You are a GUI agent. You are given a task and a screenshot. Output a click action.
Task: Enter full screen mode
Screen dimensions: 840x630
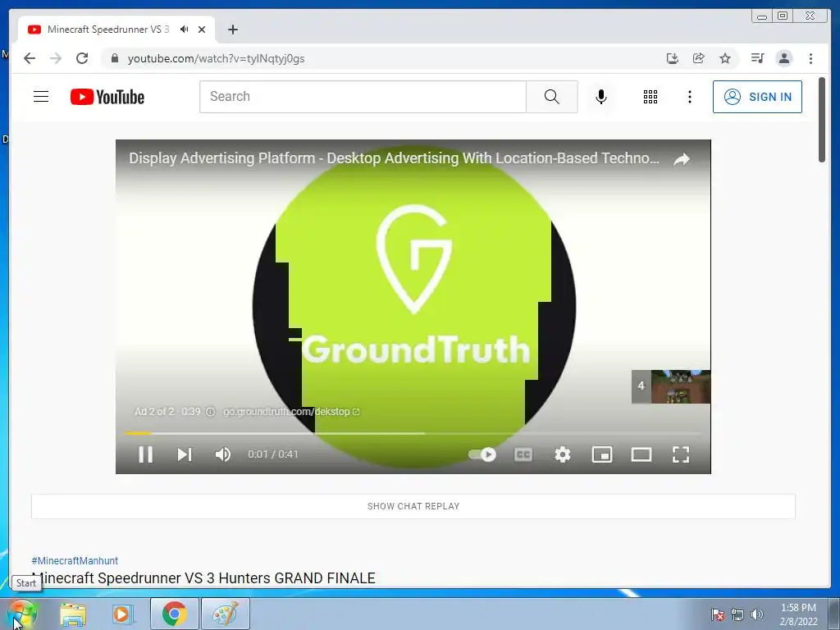coord(681,454)
